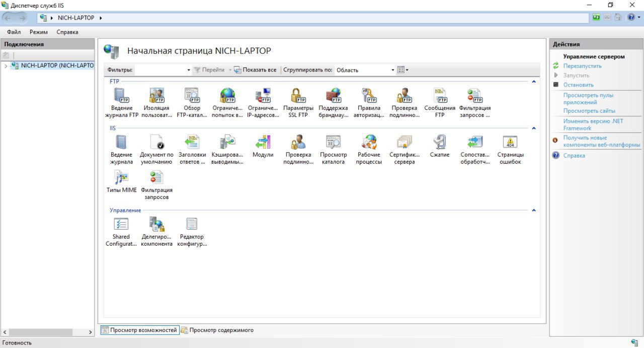Open Ведение журнала FTP feature
This screenshot has width=644, height=348.
(121, 103)
